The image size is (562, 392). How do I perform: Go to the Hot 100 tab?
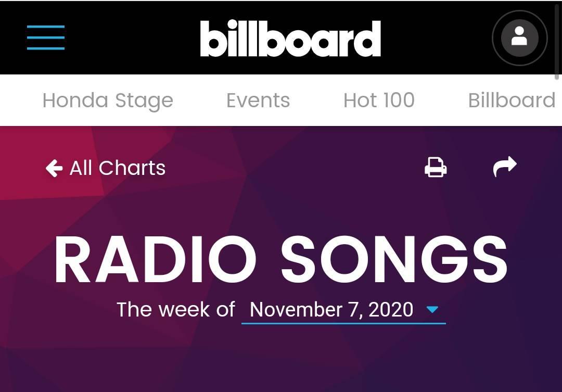click(379, 100)
